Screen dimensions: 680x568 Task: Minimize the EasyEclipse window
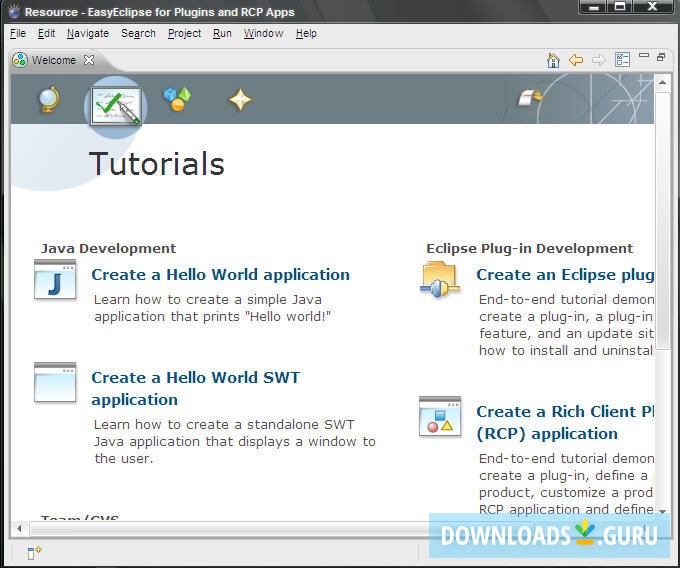click(x=593, y=7)
